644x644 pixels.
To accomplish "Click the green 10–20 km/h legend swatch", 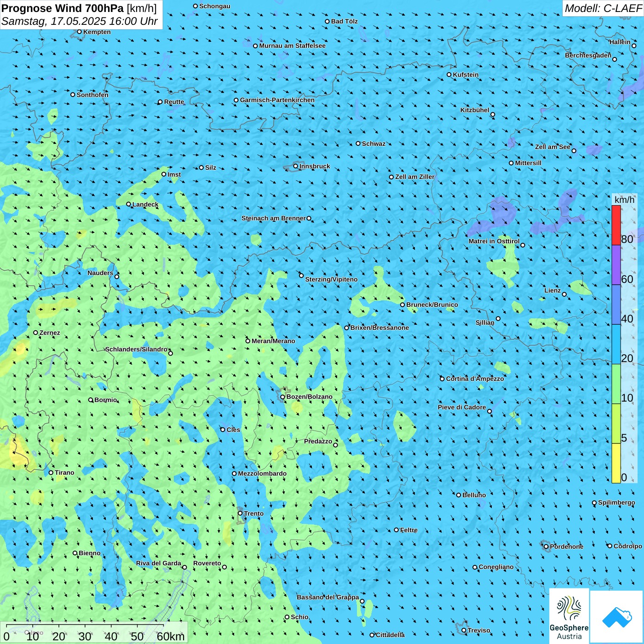I will (x=616, y=384).
